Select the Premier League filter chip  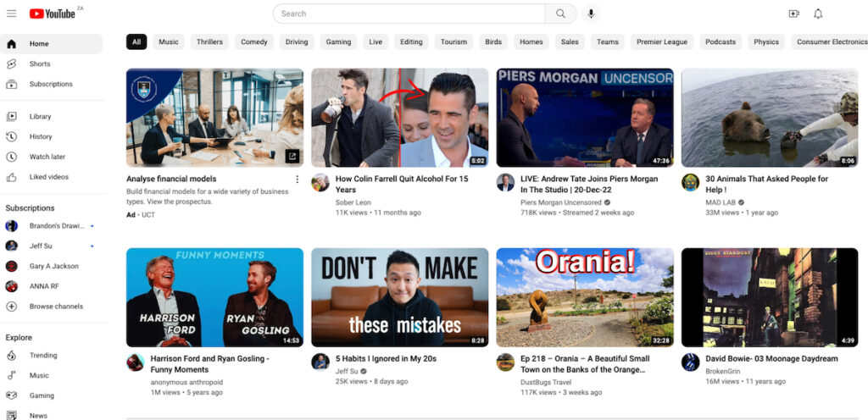pyautogui.click(x=661, y=42)
